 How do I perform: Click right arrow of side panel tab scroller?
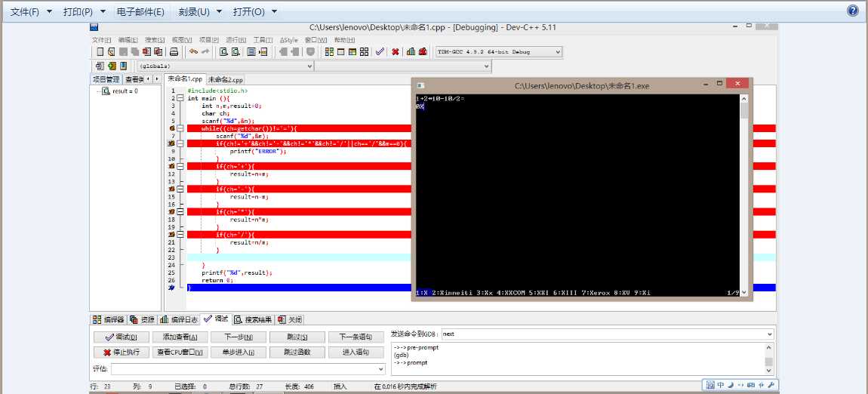[157, 79]
